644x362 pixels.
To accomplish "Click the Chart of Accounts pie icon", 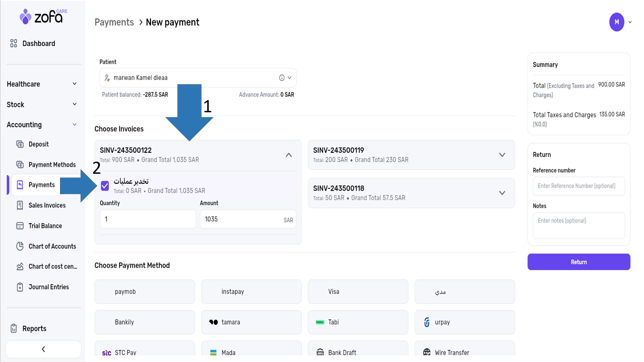I will [x=20, y=246].
